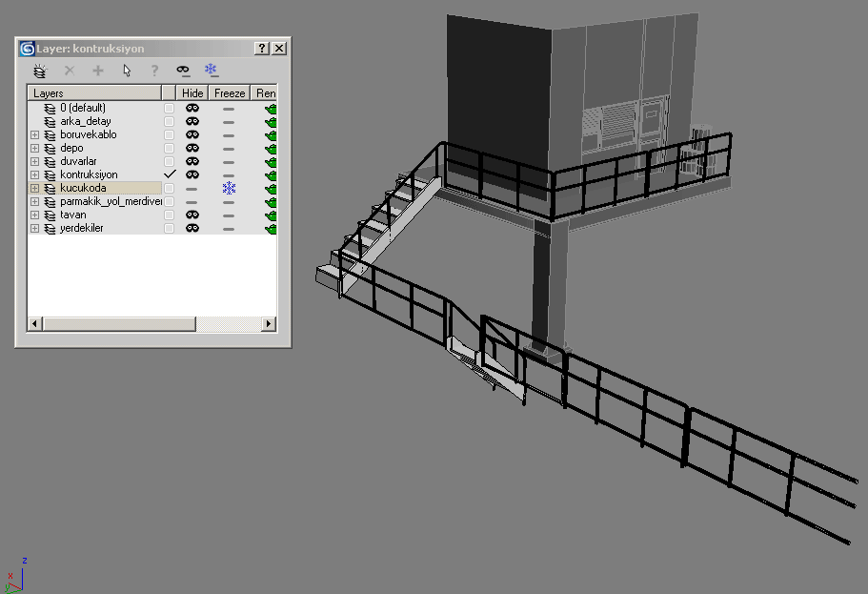The width and height of the screenshot is (868, 594).
Task: Select the arka_detay layer name
Action: (86, 122)
